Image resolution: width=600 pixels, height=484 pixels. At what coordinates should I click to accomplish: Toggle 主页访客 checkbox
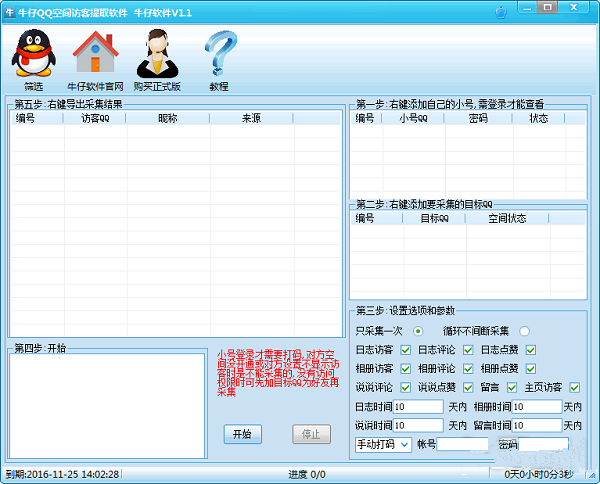[x=574, y=388]
